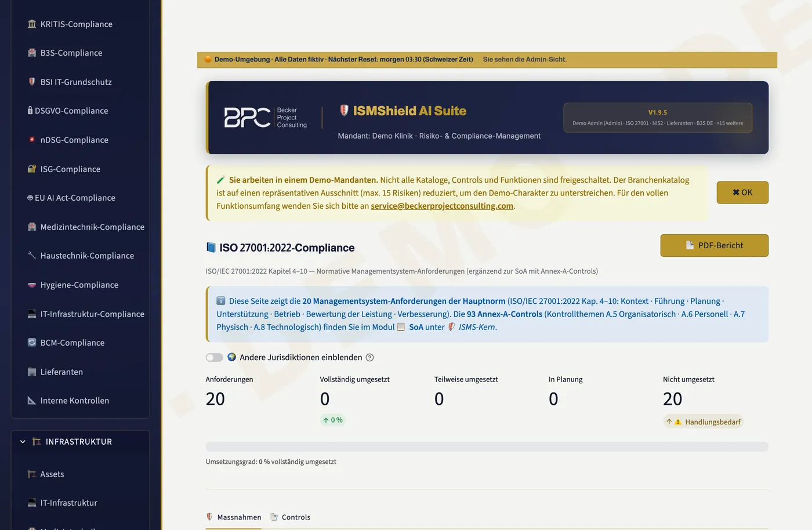The image size is (812, 530).
Task: Click Sie sehen die Admin-Sicht text
Action: pos(525,59)
